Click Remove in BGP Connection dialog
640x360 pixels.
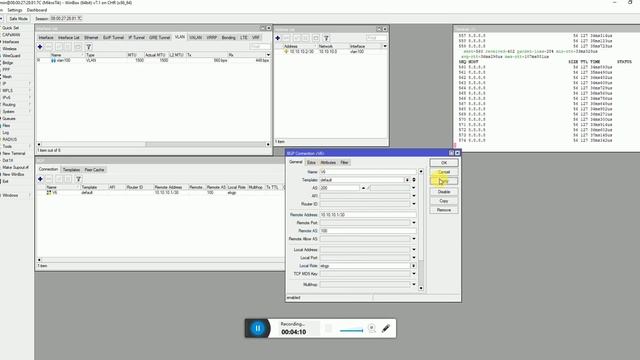point(444,210)
